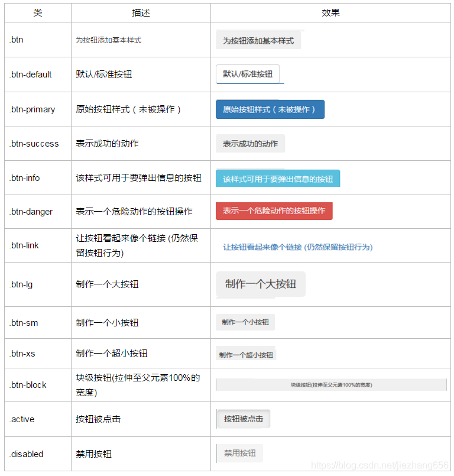Select description 按钮被点击 in middle column
The height and width of the screenshot is (476, 454).
click(98, 419)
